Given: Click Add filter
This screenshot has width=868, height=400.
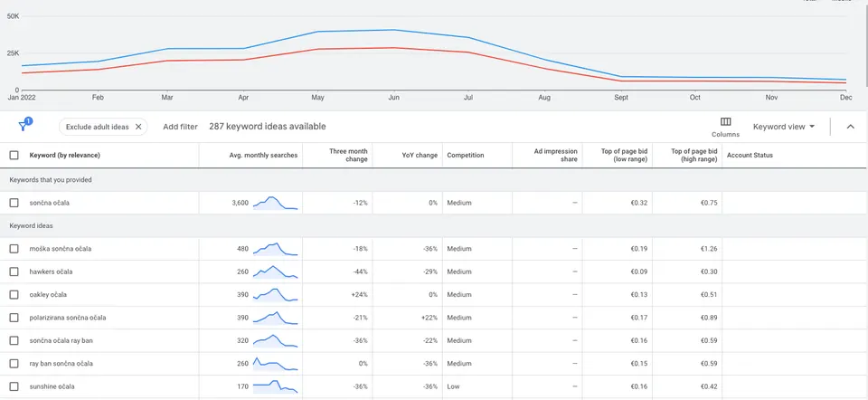Looking at the screenshot, I should tap(180, 127).
